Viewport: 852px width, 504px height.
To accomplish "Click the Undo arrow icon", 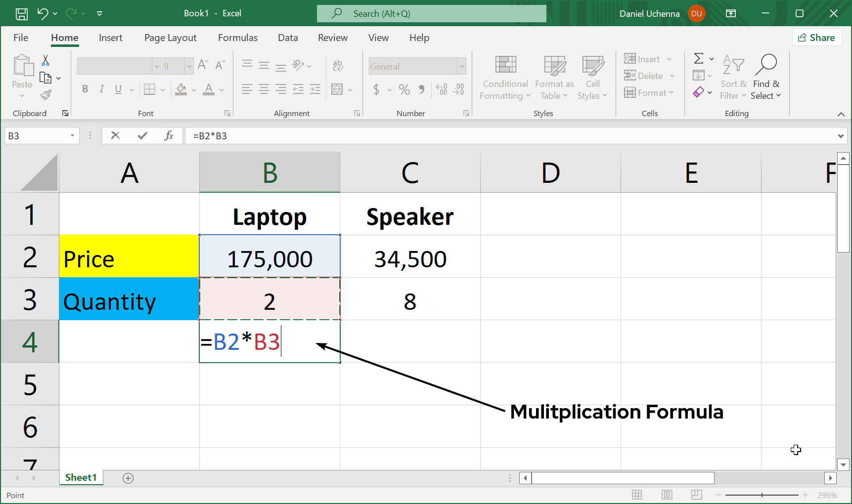I will pos(43,14).
